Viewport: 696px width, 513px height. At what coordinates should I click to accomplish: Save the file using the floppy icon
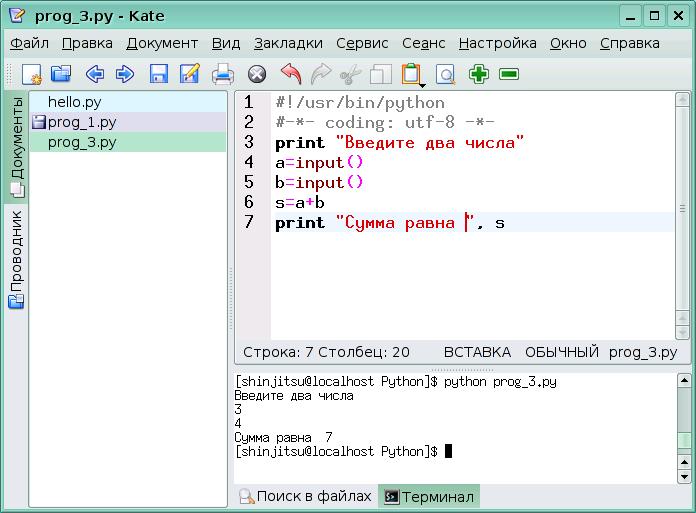[158, 74]
